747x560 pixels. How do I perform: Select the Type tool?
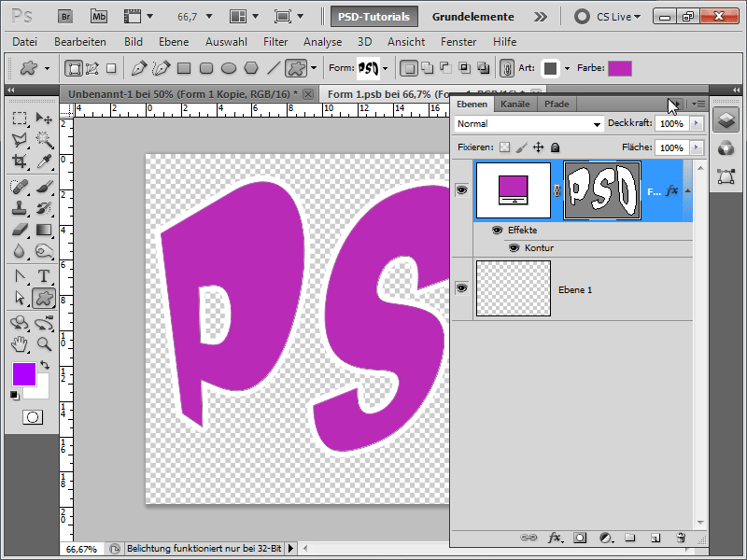pos(44,275)
